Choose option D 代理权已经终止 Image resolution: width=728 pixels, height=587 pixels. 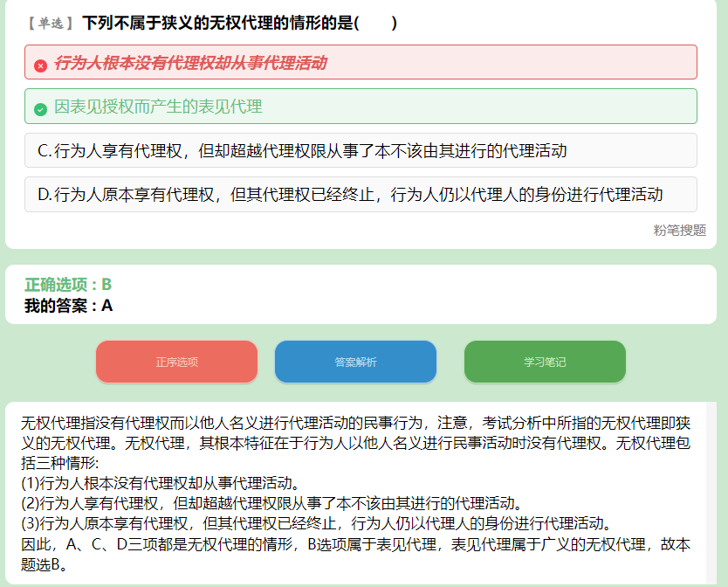click(x=361, y=194)
